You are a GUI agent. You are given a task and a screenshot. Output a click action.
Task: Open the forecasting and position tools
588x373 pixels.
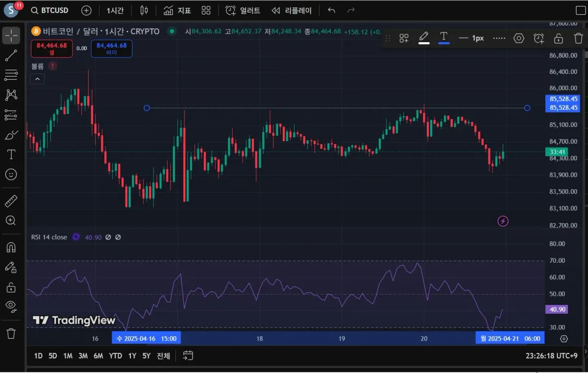pos(11,115)
